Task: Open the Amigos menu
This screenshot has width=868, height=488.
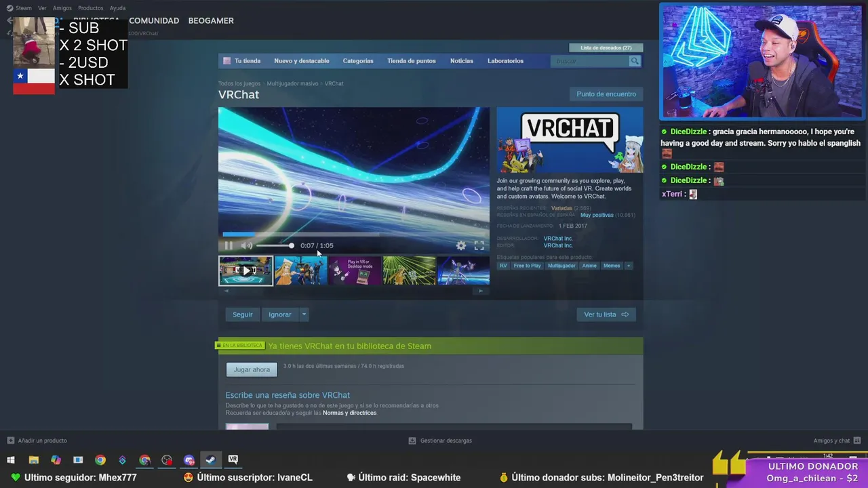Action: pos(62,8)
